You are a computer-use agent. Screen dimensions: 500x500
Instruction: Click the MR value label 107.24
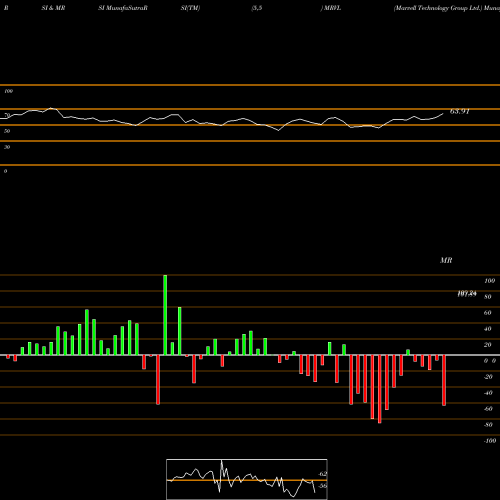[x=467, y=294]
